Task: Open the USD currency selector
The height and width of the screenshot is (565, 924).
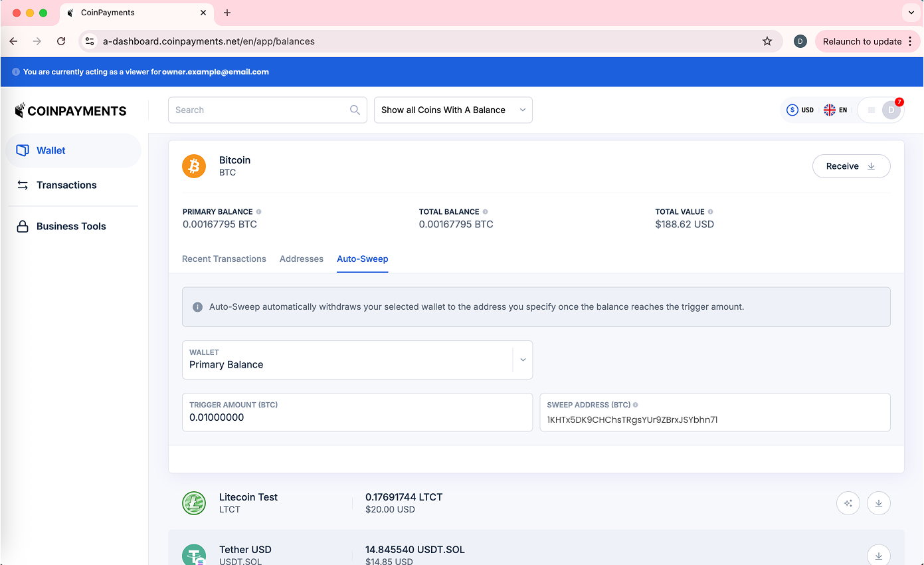Action: (800, 110)
